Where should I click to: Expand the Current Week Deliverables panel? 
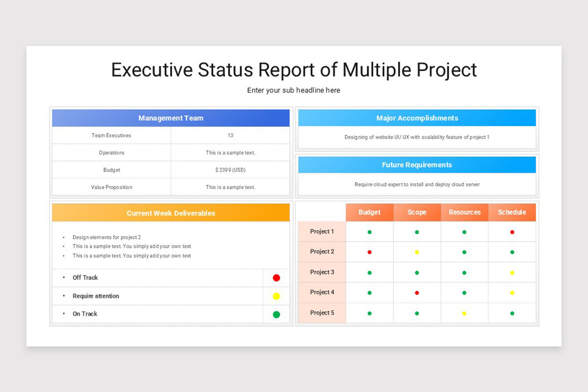(x=171, y=213)
